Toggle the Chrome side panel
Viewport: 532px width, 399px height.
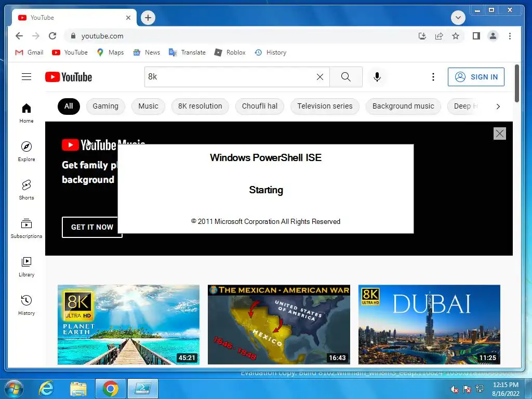coord(476,36)
